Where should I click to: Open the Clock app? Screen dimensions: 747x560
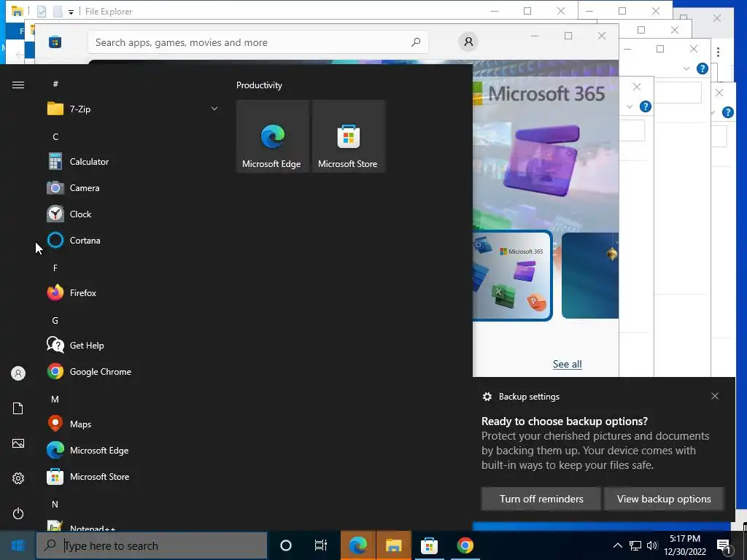click(133, 214)
